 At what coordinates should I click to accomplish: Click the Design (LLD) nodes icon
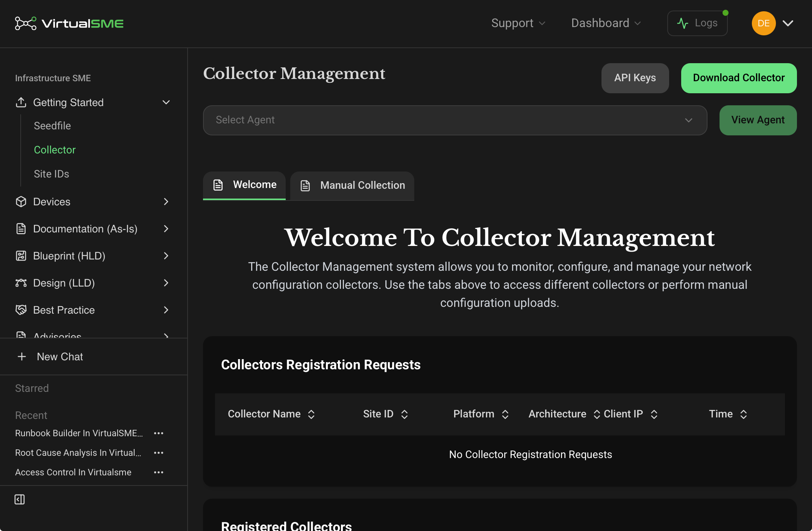[21, 283]
